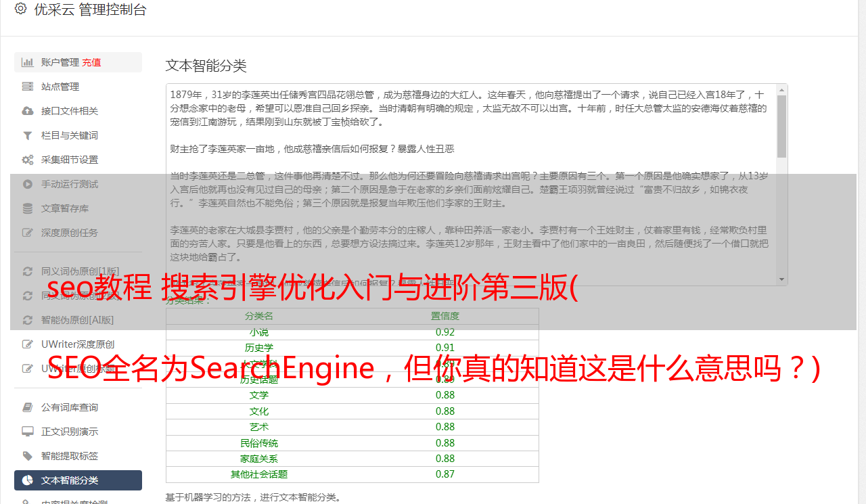Click the 置信度 column header
The width and height of the screenshot is (866, 504).
click(x=445, y=316)
